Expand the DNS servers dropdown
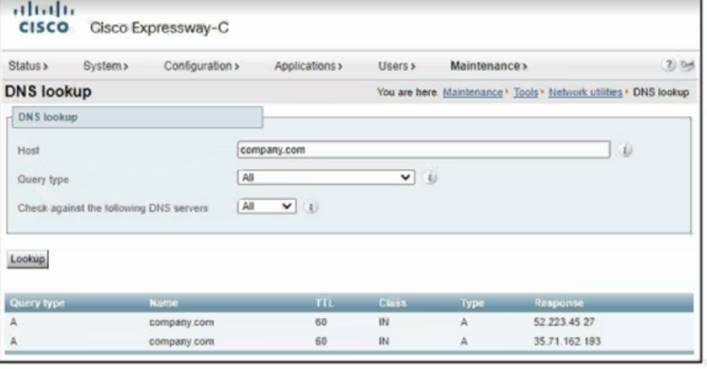 coord(267,207)
